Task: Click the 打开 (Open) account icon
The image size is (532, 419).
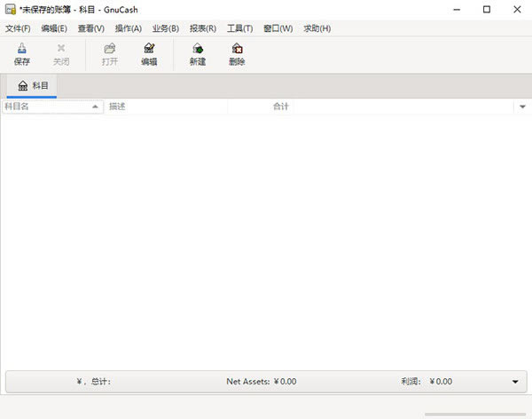Action: coord(109,50)
